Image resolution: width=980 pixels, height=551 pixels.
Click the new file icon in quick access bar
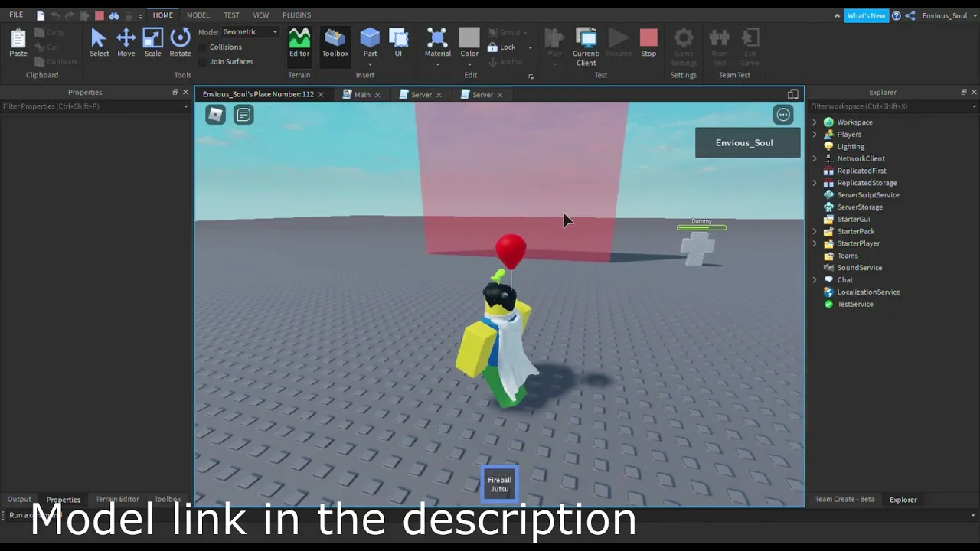click(x=41, y=15)
